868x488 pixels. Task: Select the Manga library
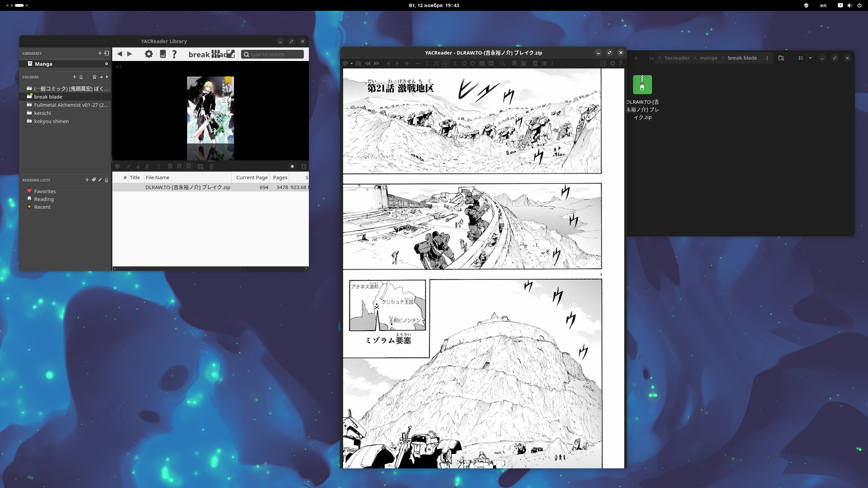click(65, 64)
